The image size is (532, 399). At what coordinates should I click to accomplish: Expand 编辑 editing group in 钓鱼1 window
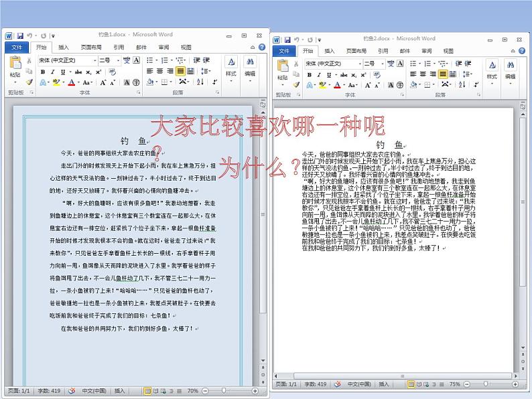(x=250, y=70)
